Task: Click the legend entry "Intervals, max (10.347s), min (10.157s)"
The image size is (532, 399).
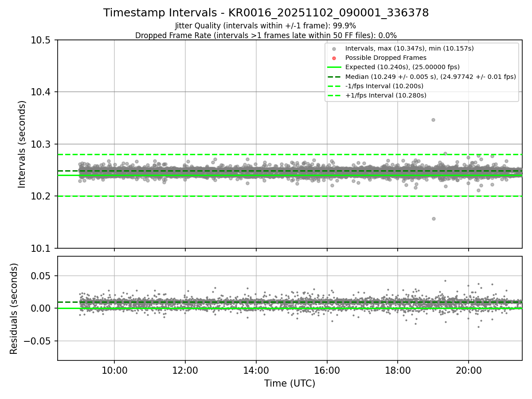Action: point(409,48)
